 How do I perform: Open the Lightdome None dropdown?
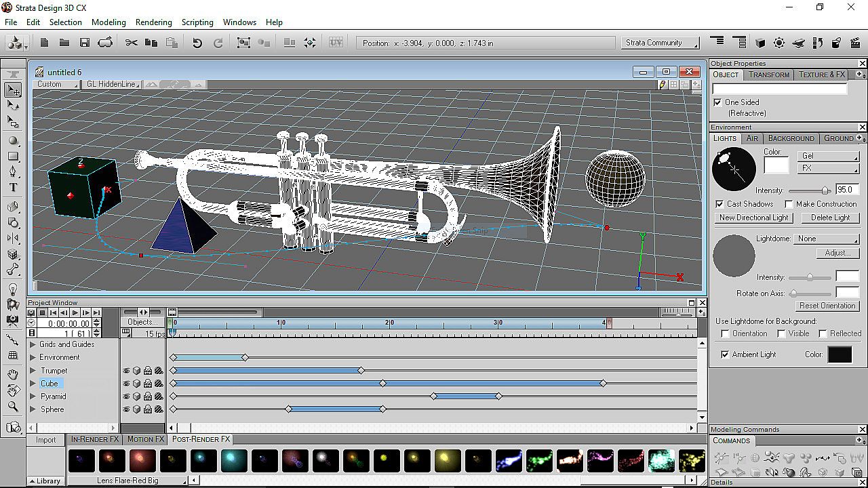827,239
